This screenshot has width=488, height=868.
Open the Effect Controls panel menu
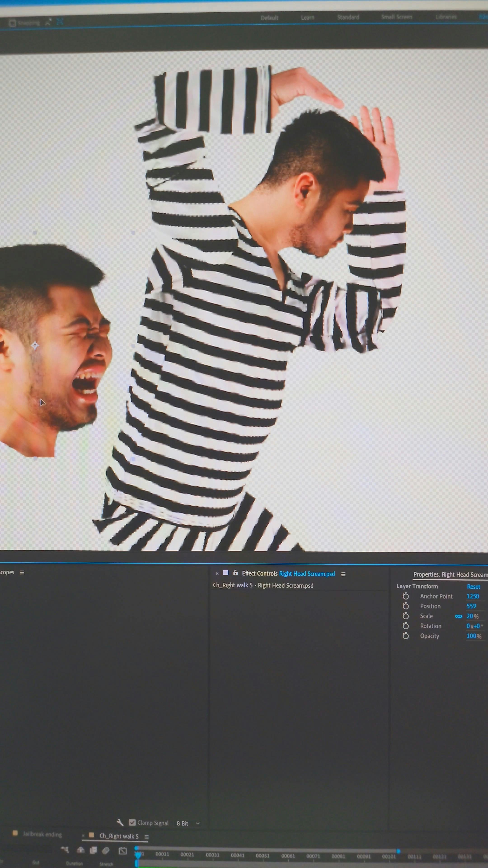[x=343, y=574]
